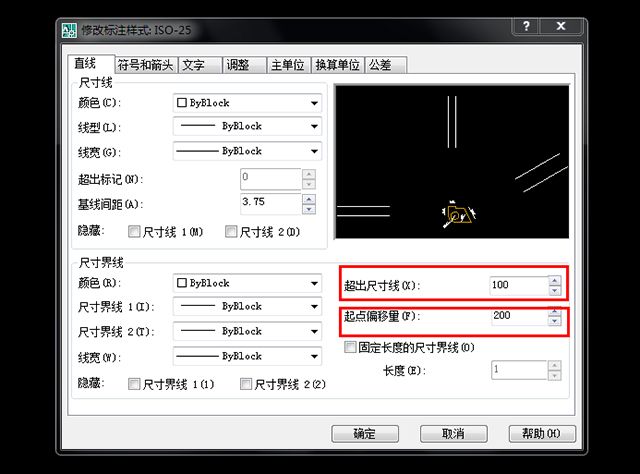Open the 主单位 tab
Screen dimensions: 640x474
pos(288,65)
